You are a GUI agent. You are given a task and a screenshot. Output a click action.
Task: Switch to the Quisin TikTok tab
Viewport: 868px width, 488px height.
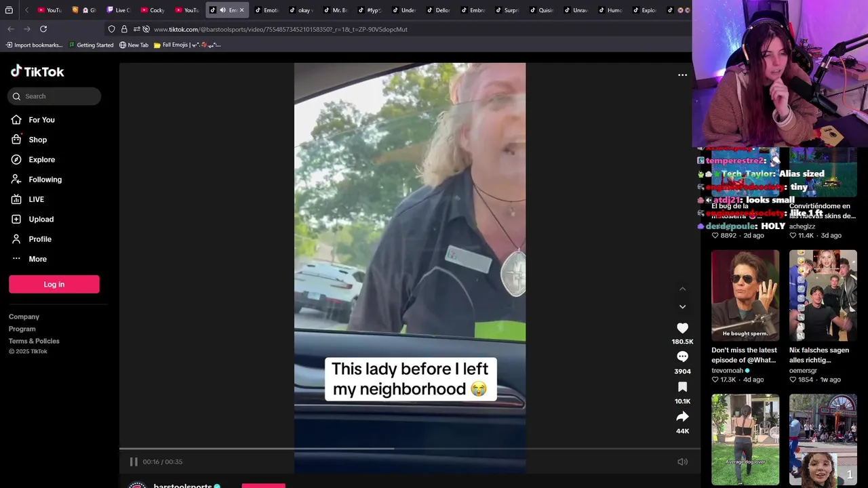[541, 10]
